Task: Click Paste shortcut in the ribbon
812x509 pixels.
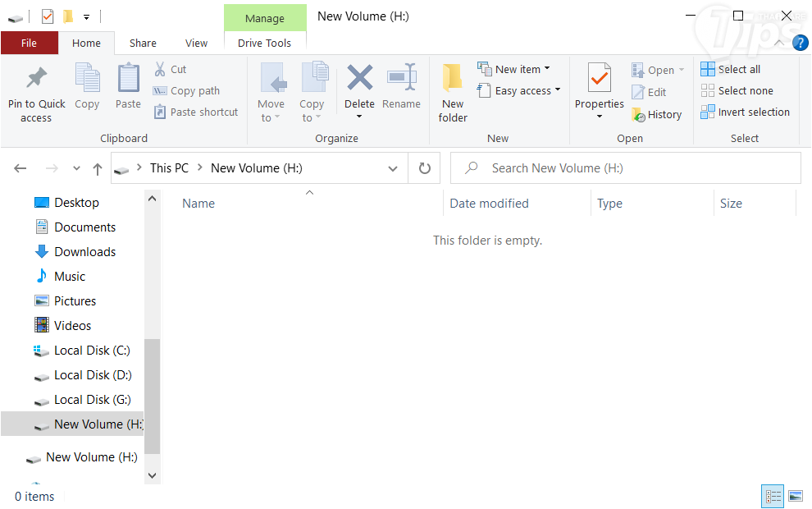Action: [x=196, y=112]
